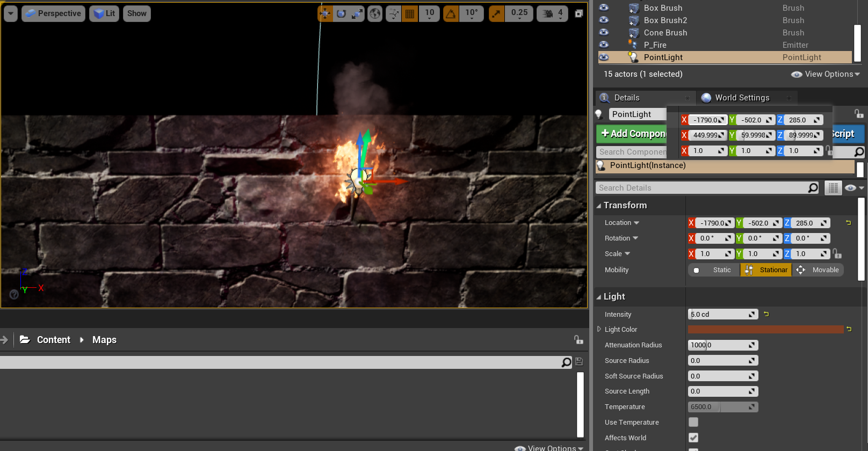Toggle grid snapping icon
Viewport: 868px width, 451px height.
tap(410, 13)
